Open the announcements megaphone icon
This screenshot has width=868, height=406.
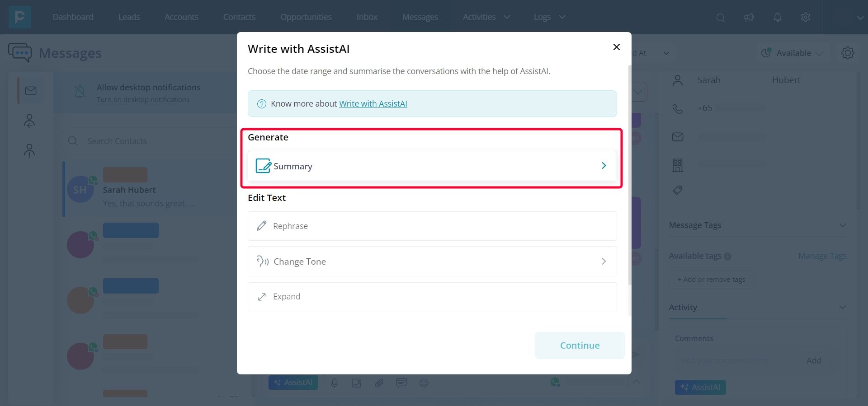749,17
